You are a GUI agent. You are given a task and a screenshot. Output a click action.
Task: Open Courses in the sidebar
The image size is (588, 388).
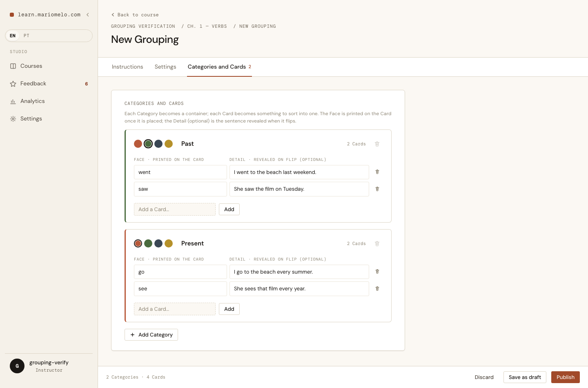[49, 66]
